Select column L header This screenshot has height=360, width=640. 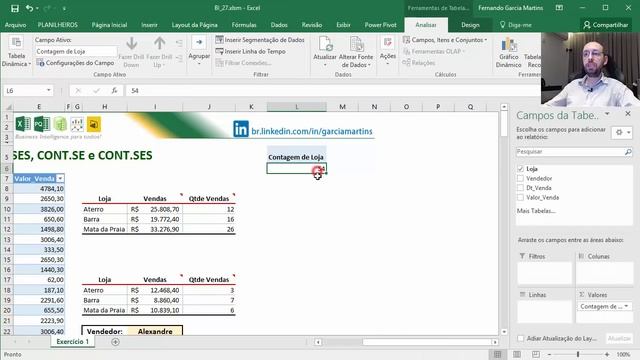coord(297,107)
